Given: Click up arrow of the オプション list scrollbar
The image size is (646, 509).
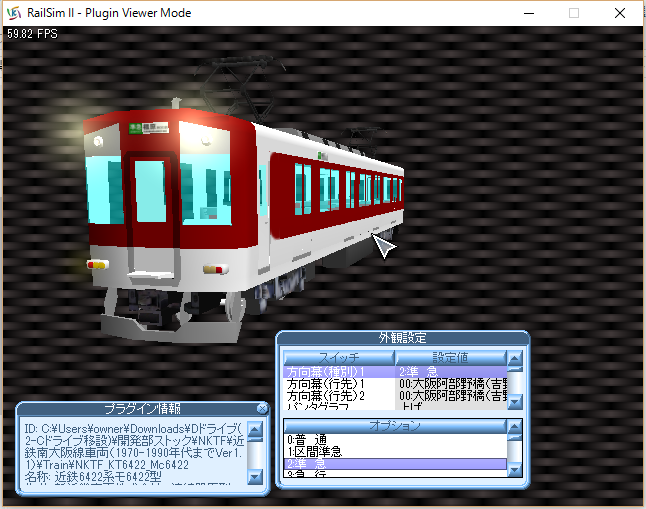Looking at the screenshot, I should click(x=515, y=426).
